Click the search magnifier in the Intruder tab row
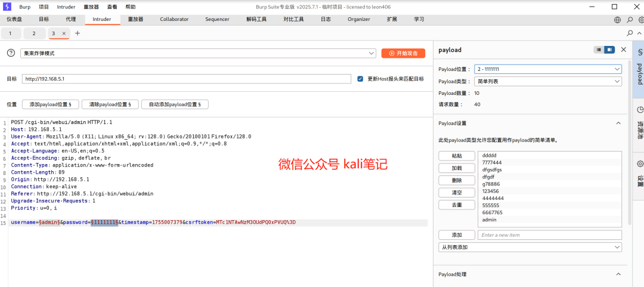 click(630, 33)
